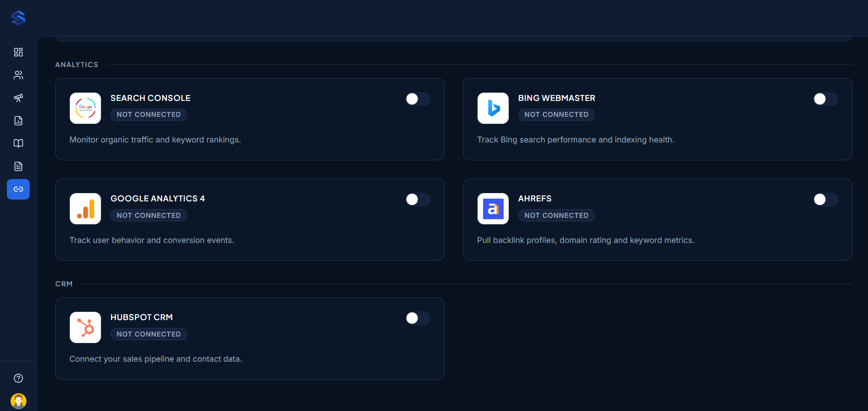Click the Google Analytics 4 title

pos(158,199)
